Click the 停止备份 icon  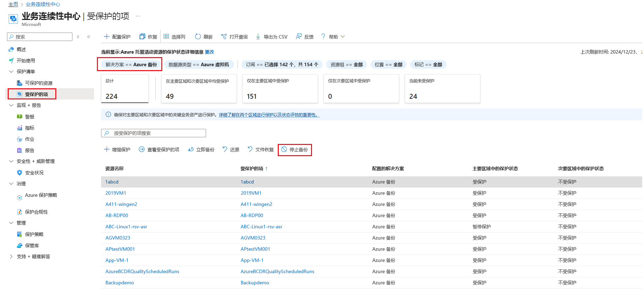(284, 149)
